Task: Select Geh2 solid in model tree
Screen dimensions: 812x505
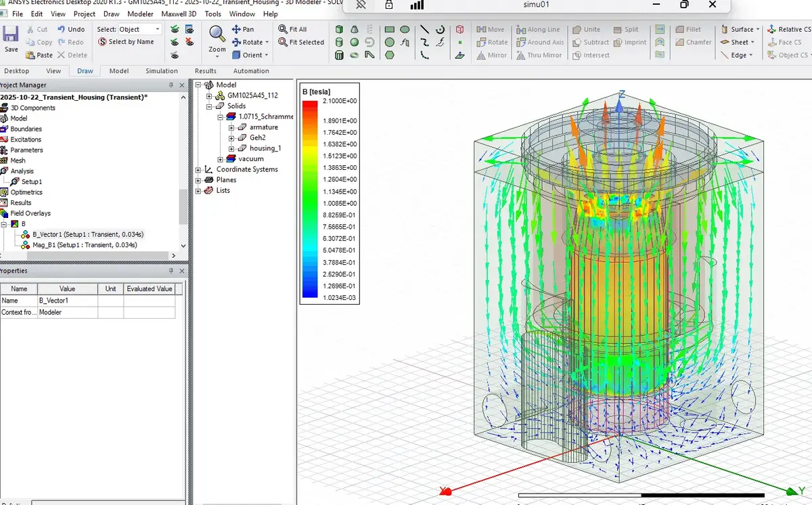Action: pyautogui.click(x=257, y=137)
